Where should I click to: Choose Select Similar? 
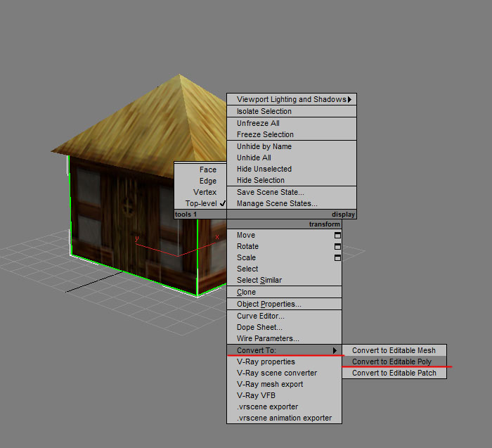tap(284, 280)
